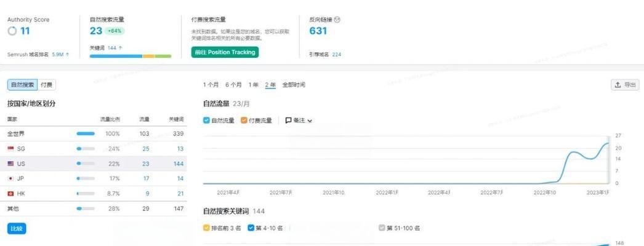The width and height of the screenshot is (644, 246).
Task: Open HK traffic value 9
Action: [x=147, y=194]
